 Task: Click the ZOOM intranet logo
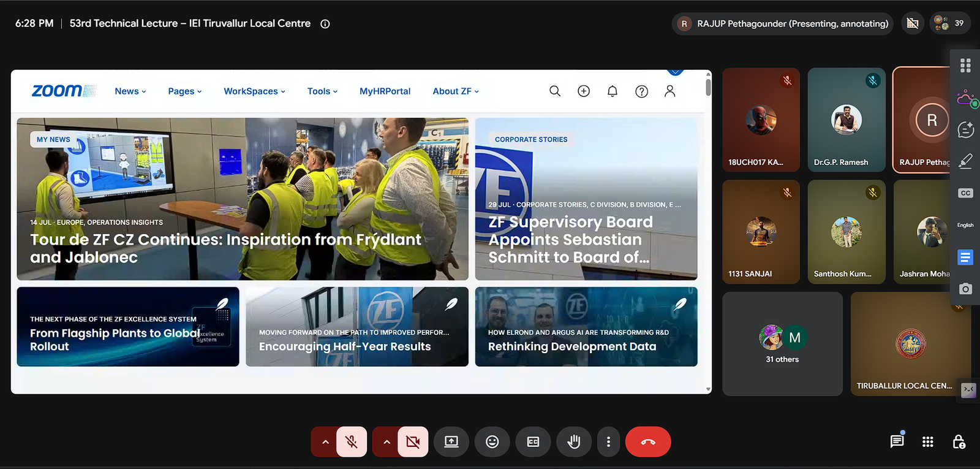(64, 91)
